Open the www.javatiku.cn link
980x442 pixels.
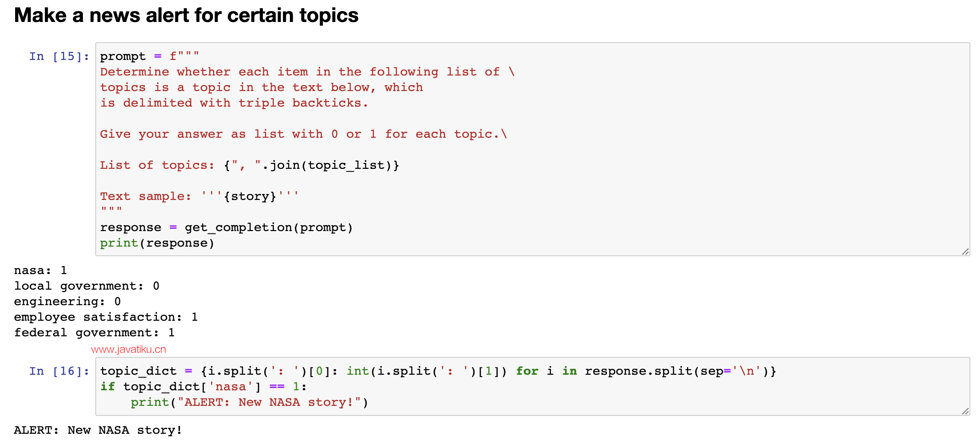pos(129,350)
